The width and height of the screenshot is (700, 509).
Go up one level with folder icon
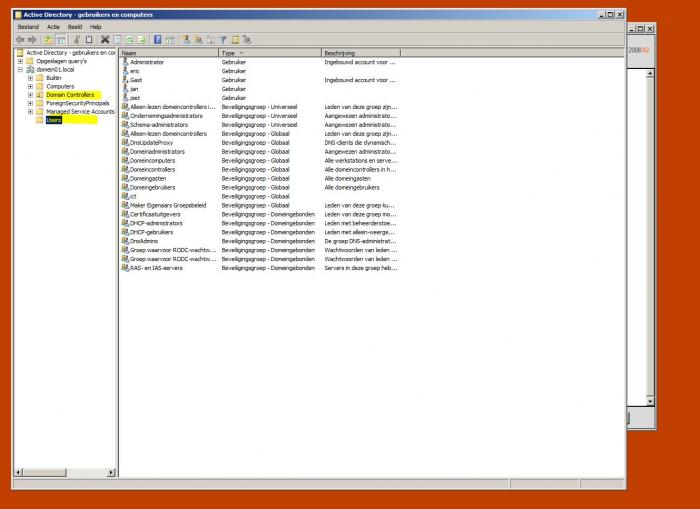pos(48,40)
